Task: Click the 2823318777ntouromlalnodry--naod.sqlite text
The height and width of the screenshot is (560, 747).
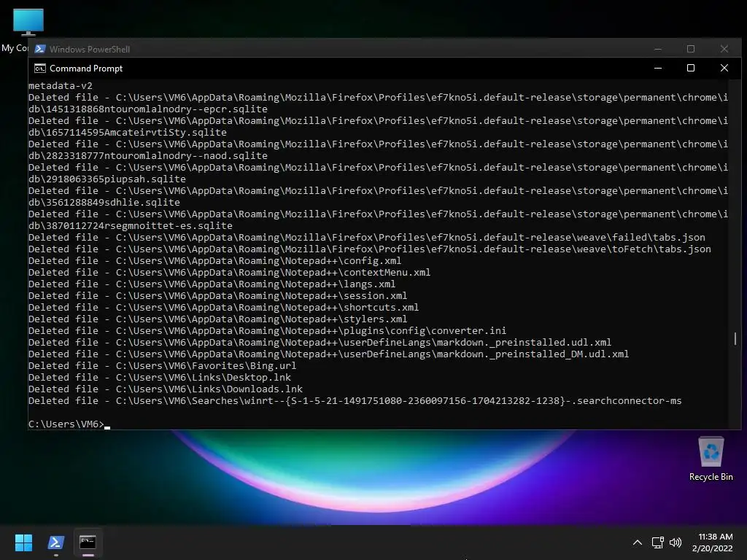Action: tap(157, 156)
